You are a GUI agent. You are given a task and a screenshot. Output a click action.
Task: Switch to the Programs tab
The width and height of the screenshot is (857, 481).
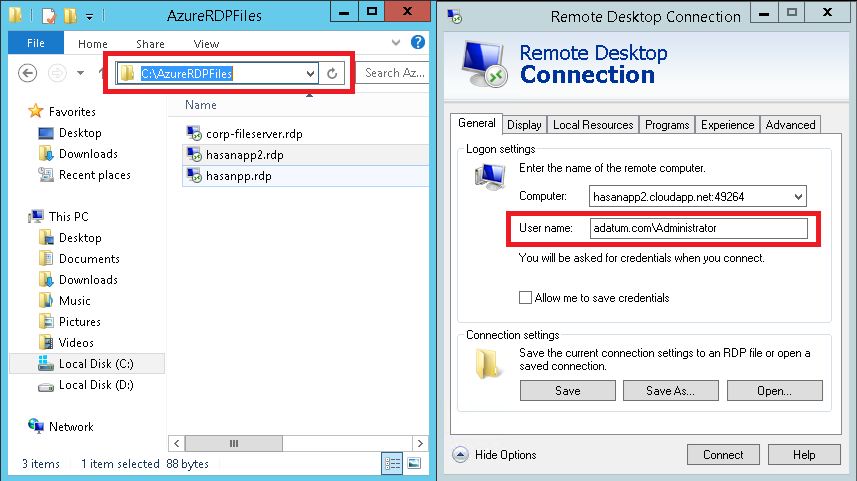click(x=667, y=125)
